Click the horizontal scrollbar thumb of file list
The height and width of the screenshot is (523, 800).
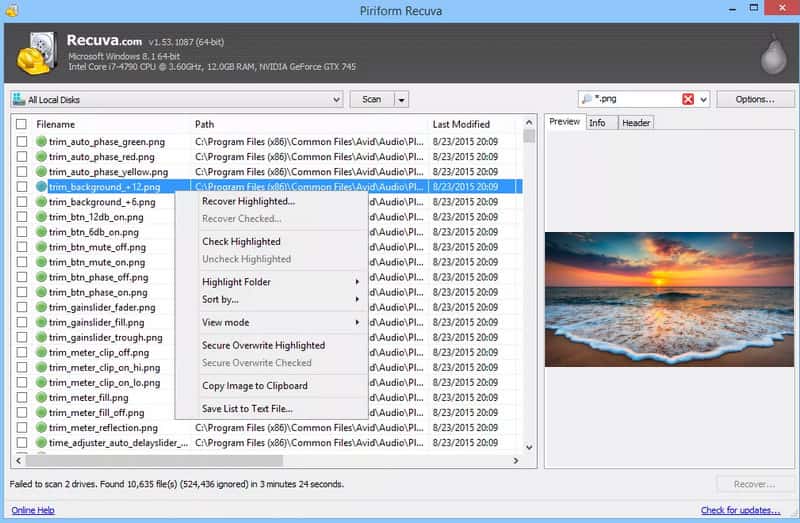coord(155,460)
